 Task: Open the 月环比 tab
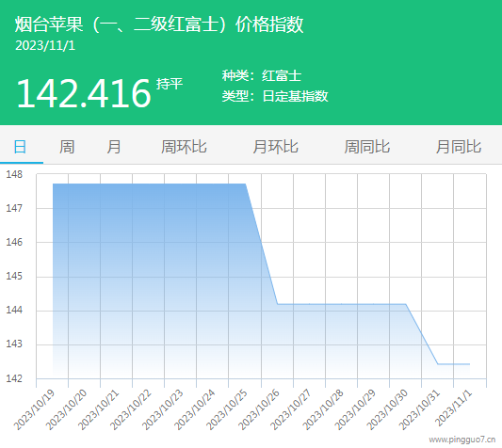(275, 147)
